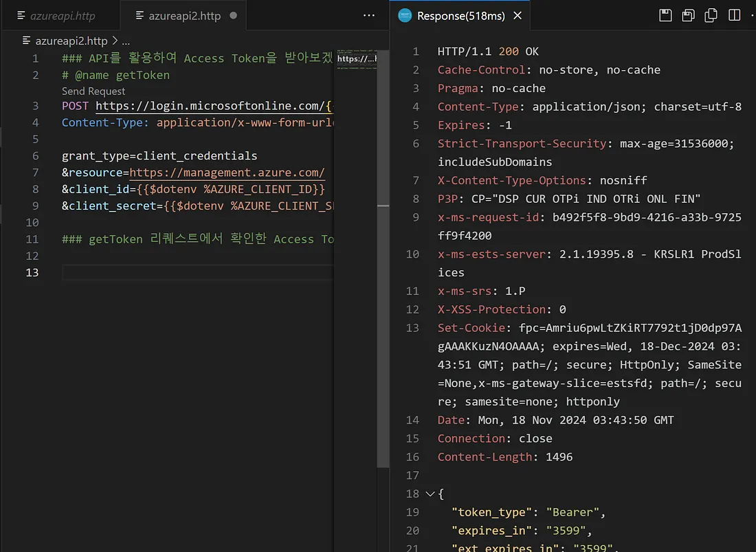Open the left editor group's More Actions ellipsis
This screenshot has height=552, width=756.
[369, 15]
